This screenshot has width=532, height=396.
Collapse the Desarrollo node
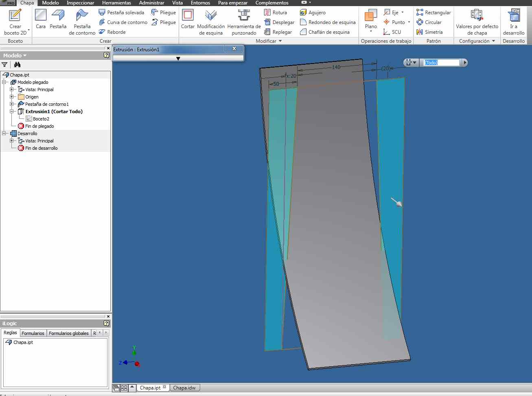4,133
